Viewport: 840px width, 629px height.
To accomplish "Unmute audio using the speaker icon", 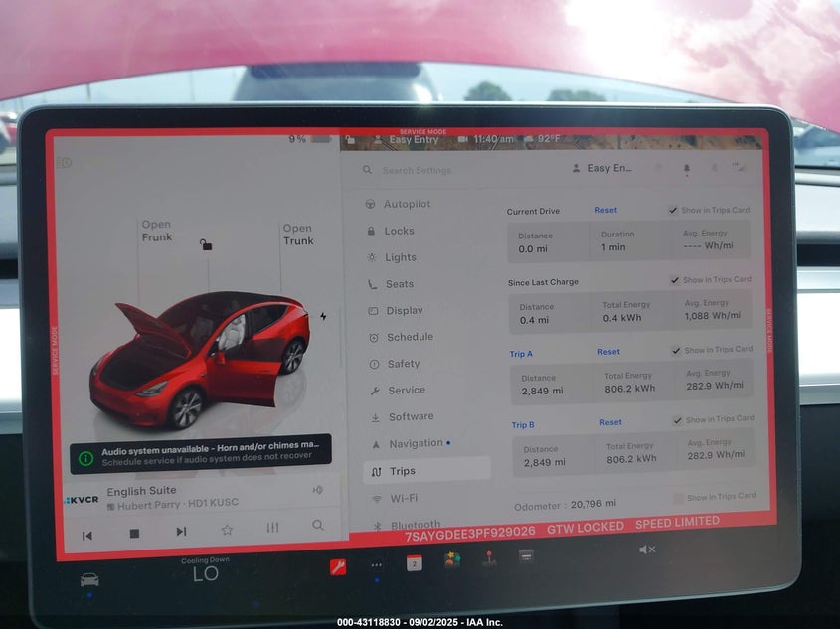I will point(646,550).
